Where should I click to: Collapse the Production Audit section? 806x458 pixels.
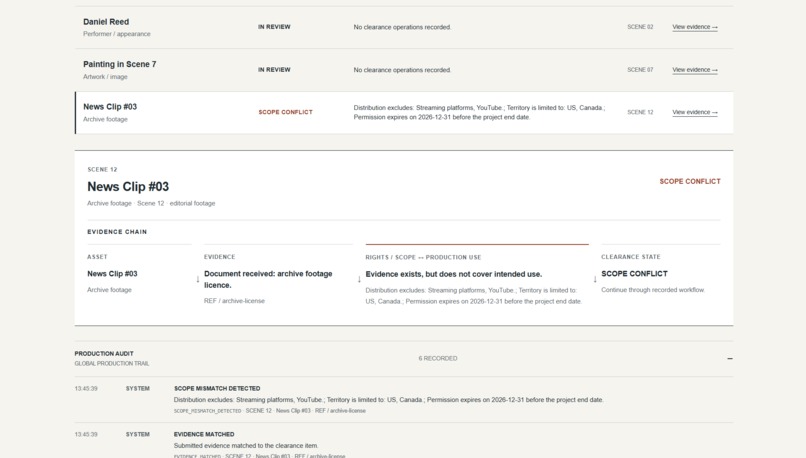pyautogui.click(x=730, y=358)
